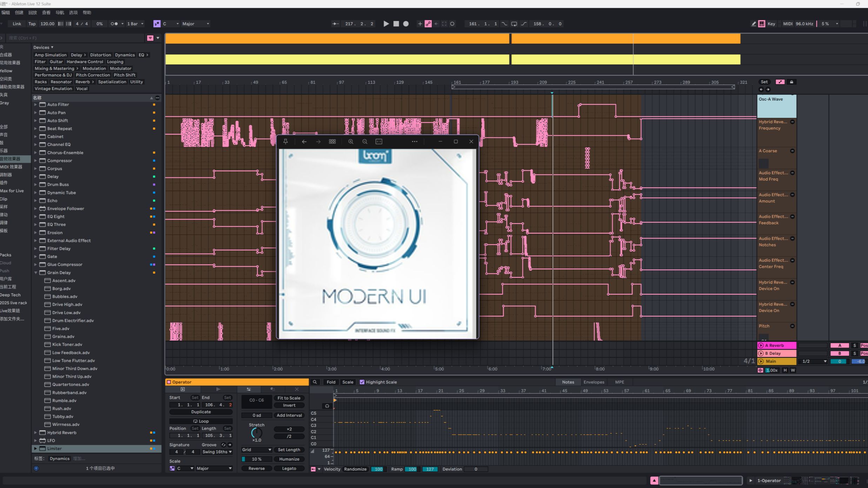868x488 pixels.
Task: Start playback with the Play button
Action: pos(386,24)
